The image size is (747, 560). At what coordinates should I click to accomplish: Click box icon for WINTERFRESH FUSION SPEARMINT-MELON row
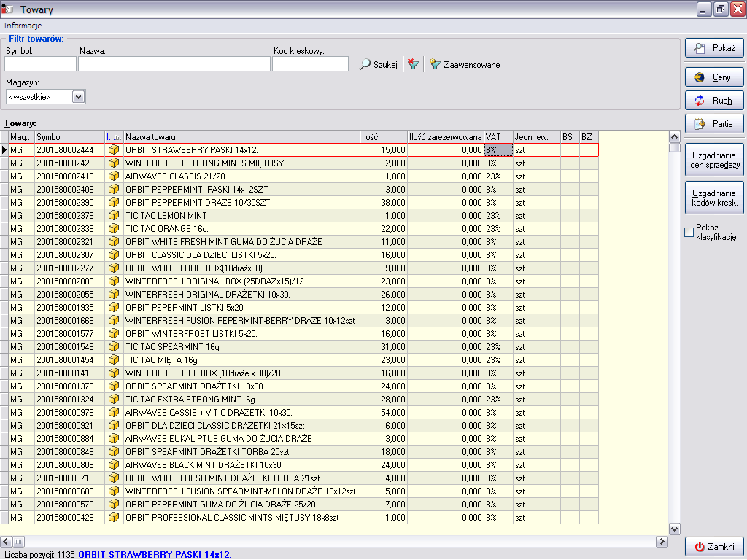114,491
